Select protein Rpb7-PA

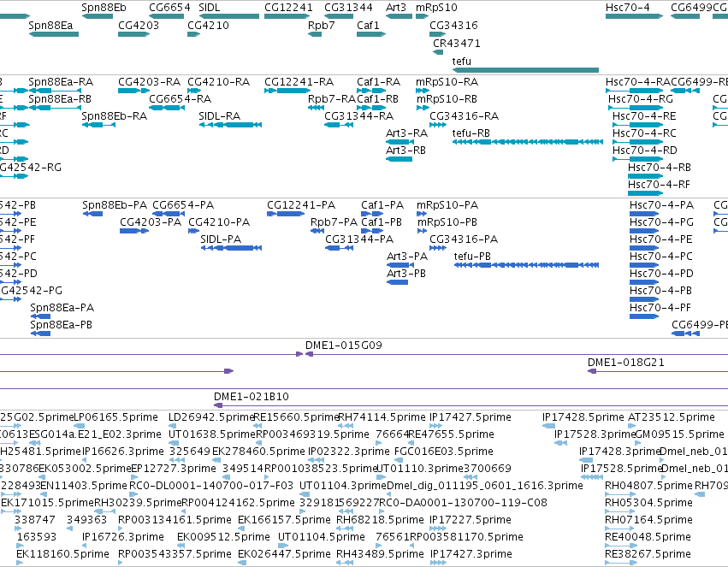(317, 231)
